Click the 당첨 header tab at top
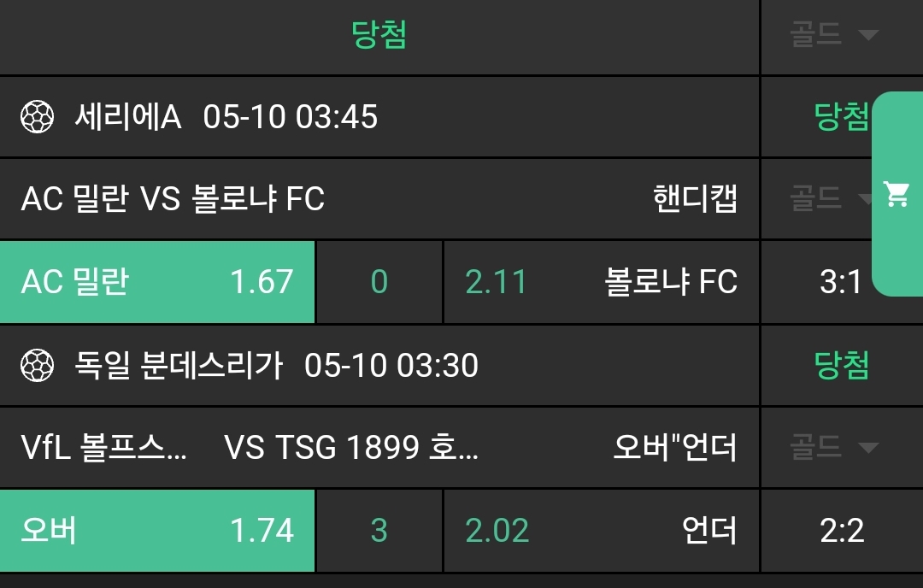The height and width of the screenshot is (588, 923). pyautogui.click(x=379, y=35)
